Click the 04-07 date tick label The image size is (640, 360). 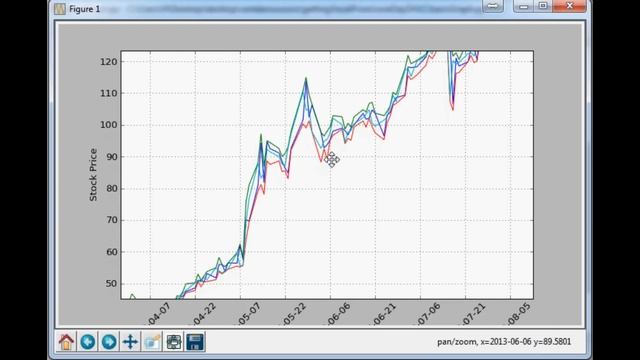(x=159, y=315)
